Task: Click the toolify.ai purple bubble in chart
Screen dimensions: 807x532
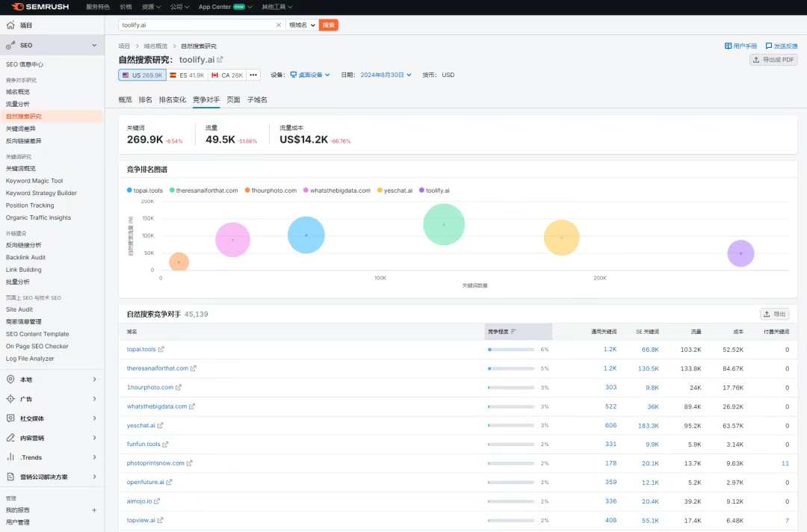Action: pyautogui.click(x=740, y=253)
